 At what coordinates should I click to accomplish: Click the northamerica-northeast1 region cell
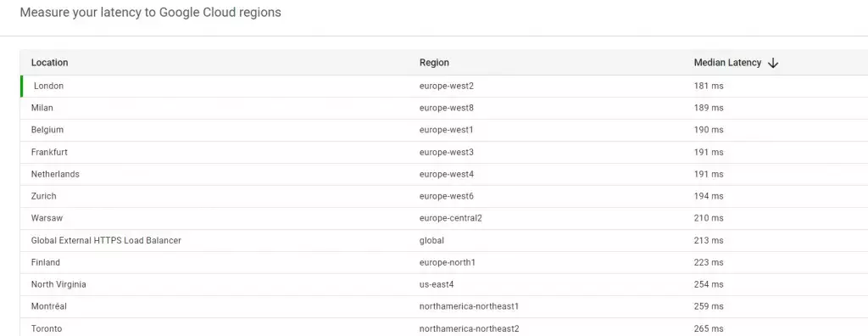[469, 306]
